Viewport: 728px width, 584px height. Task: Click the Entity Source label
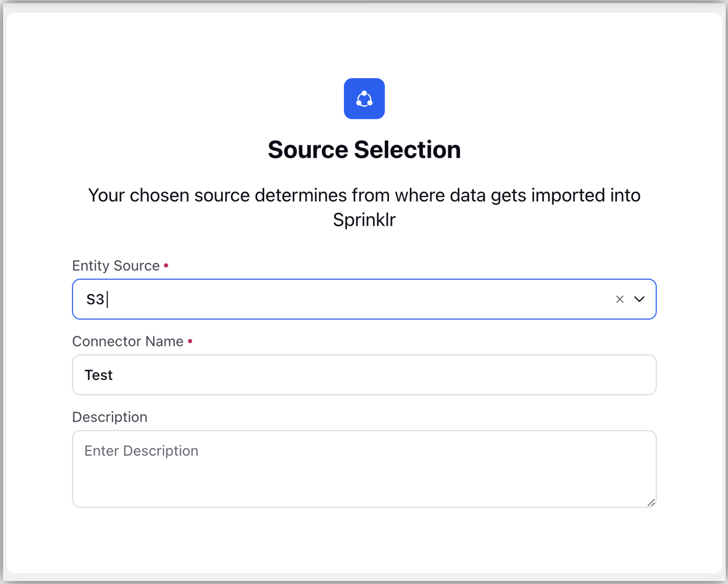(x=116, y=266)
